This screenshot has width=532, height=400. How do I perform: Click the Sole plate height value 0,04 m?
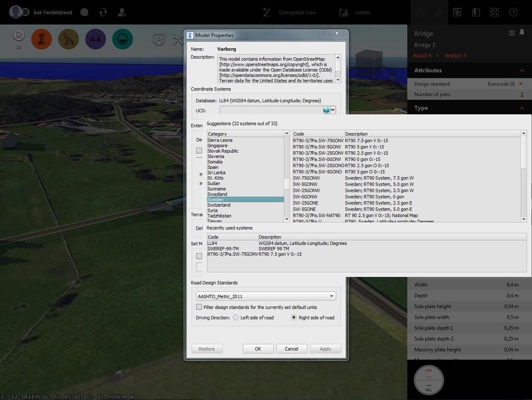coord(511,306)
